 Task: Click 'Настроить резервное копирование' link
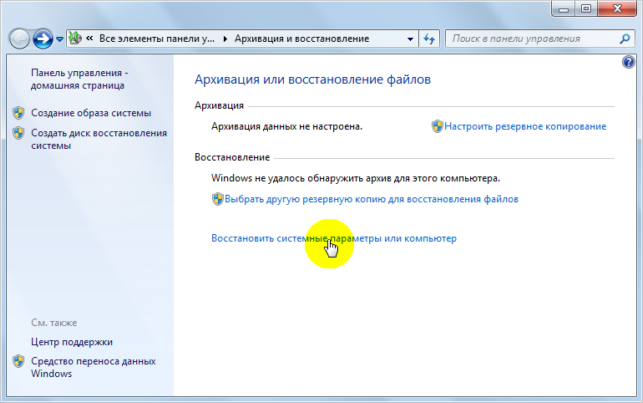(x=525, y=126)
